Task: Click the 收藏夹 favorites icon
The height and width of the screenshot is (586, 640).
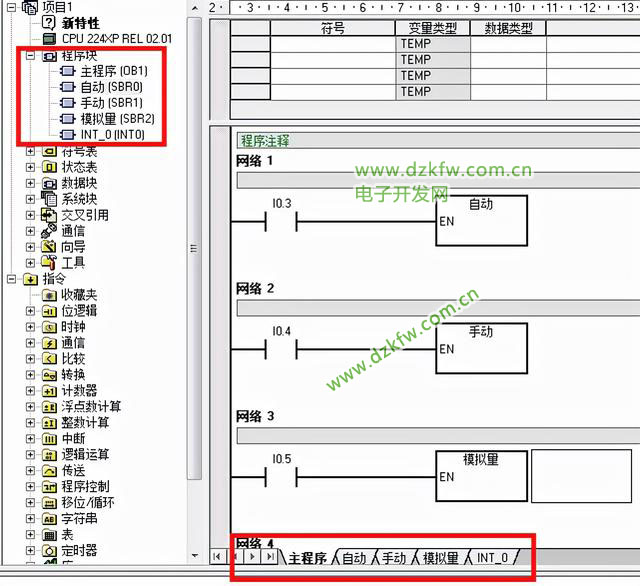Action: [x=49, y=295]
